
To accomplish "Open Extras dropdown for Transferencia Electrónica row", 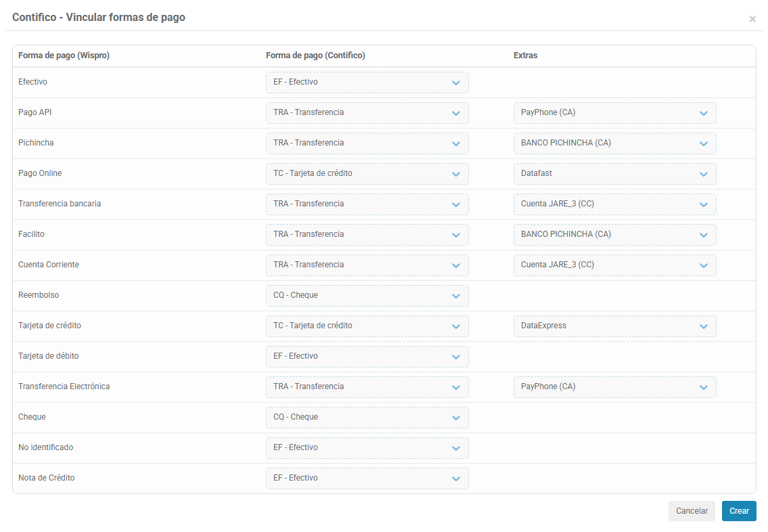I will coord(614,386).
